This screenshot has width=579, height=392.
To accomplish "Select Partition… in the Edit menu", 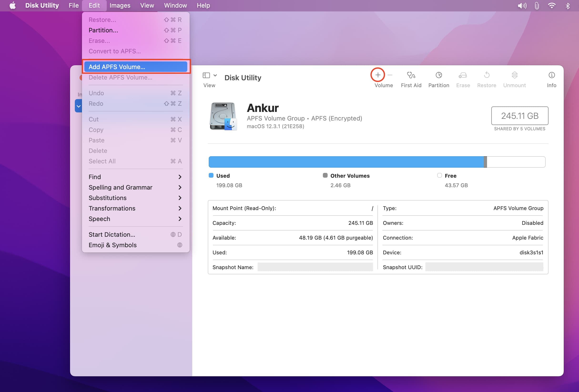I will coord(136,30).
